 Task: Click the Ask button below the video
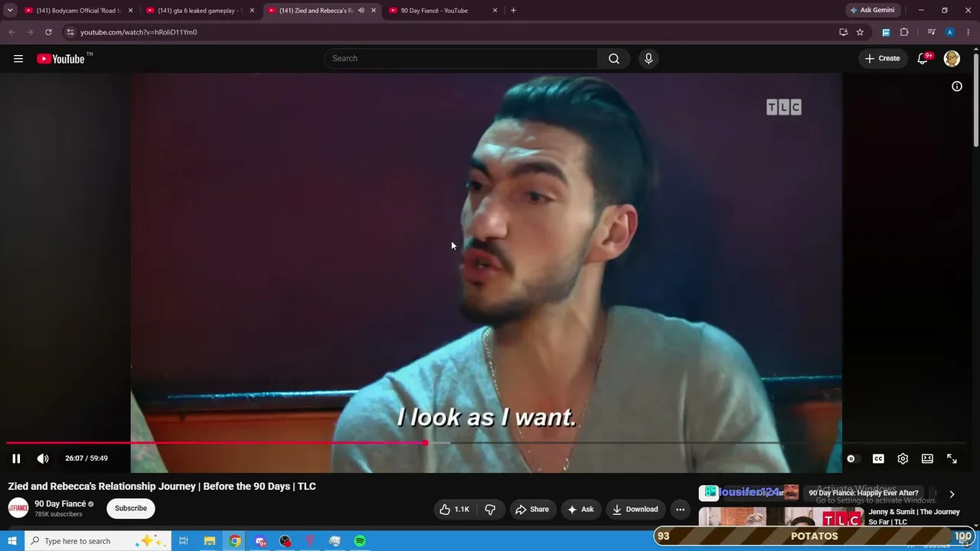coord(580,509)
